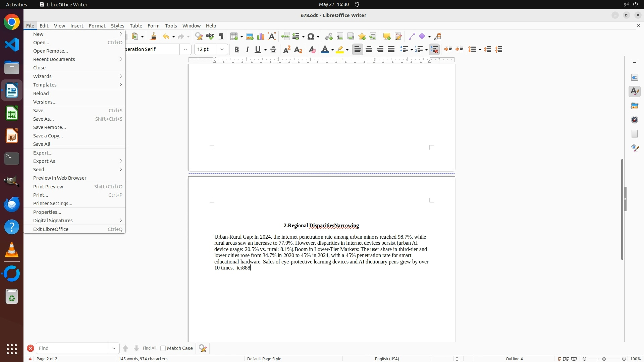Click the Find All button
644x362 pixels.
[x=150, y=348]
